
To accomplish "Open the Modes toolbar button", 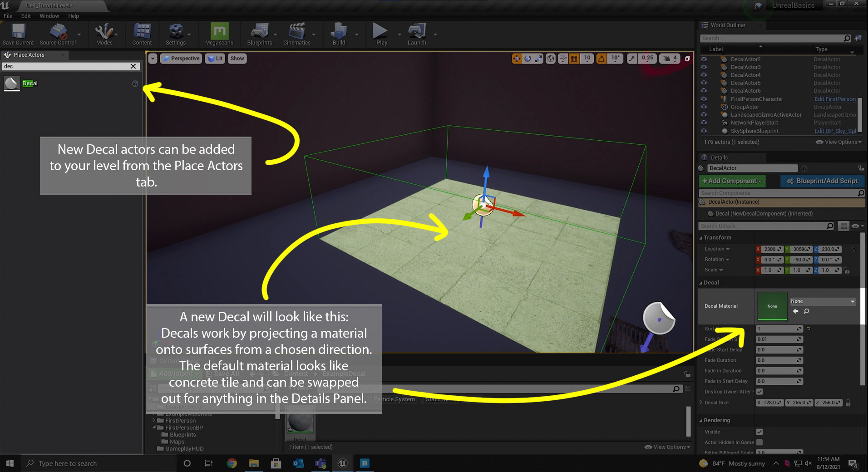I will tap(104, 34).
